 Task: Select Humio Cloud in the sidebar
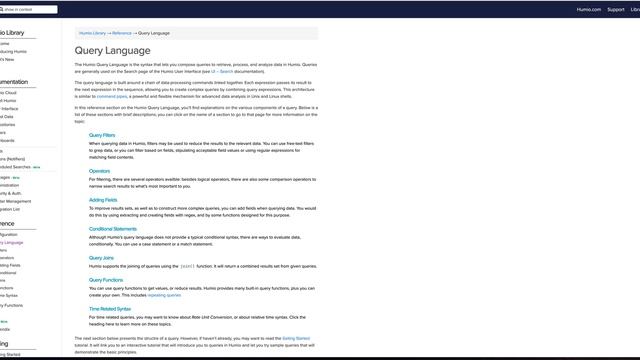click(8, 93)
